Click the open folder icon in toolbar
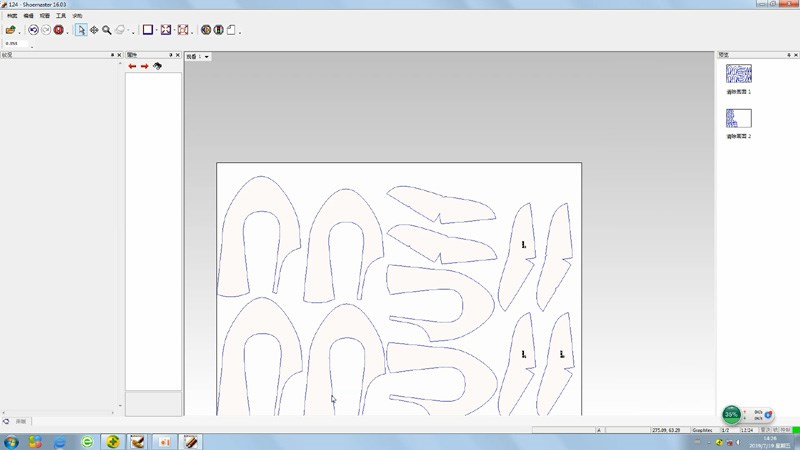800x450 pixels. click(10, 30)
